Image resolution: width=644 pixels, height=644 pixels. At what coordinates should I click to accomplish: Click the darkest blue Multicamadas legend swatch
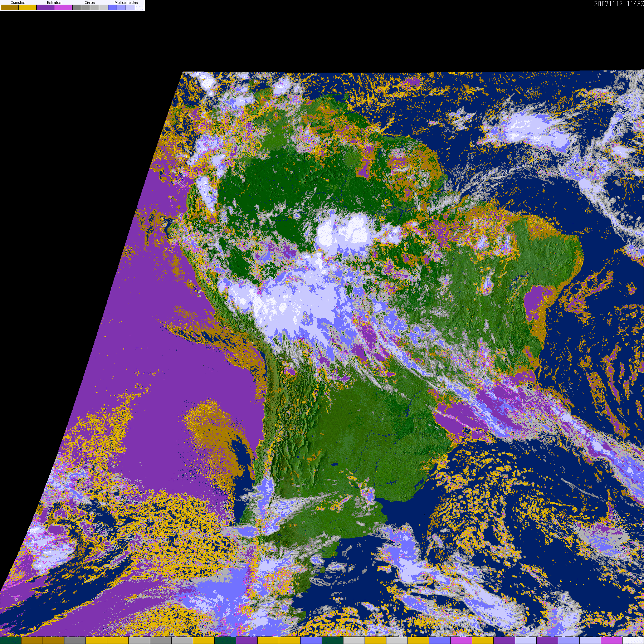click(x=112, y=7)
